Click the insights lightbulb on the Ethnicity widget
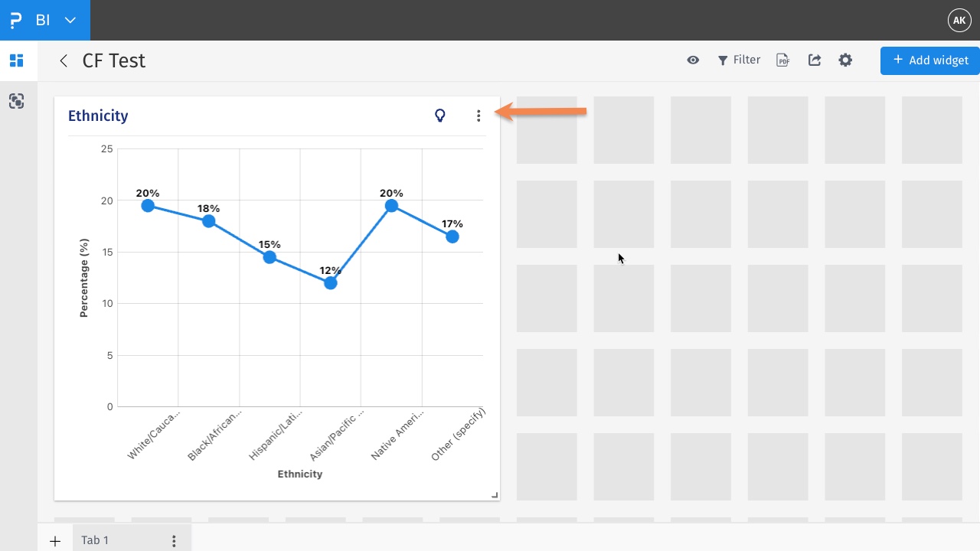 pos(440,116)
